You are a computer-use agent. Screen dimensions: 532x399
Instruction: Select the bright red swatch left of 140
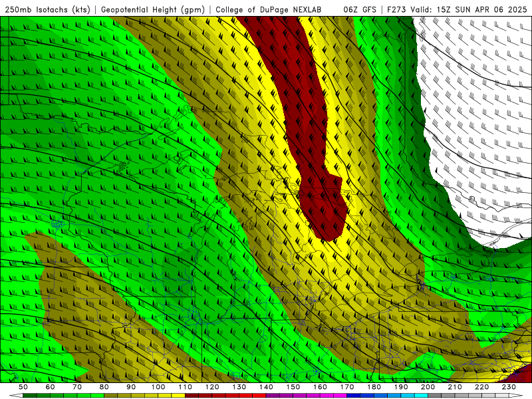[x=259, y=395]
